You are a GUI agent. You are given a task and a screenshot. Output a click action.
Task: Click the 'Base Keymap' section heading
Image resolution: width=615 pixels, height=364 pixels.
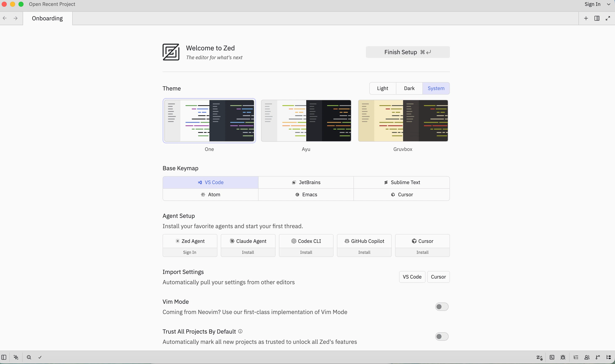pyautogui.click(x=180, y=168)
